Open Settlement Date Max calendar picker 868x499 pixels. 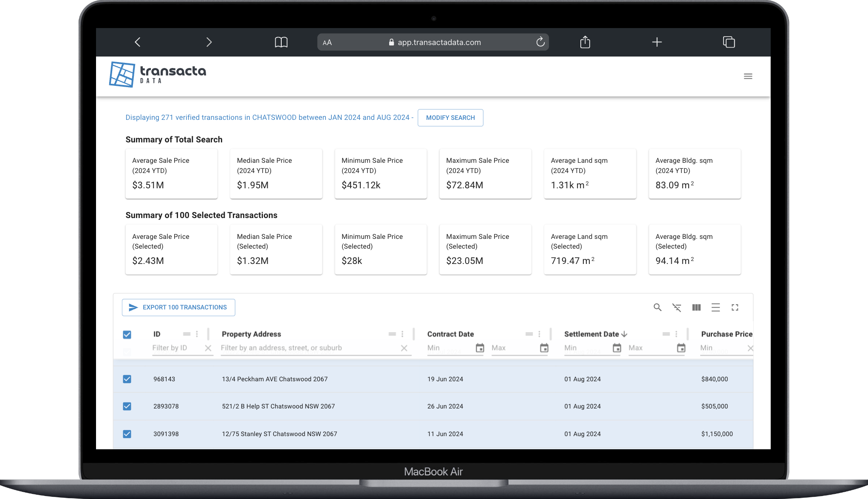tap(681, 348)
